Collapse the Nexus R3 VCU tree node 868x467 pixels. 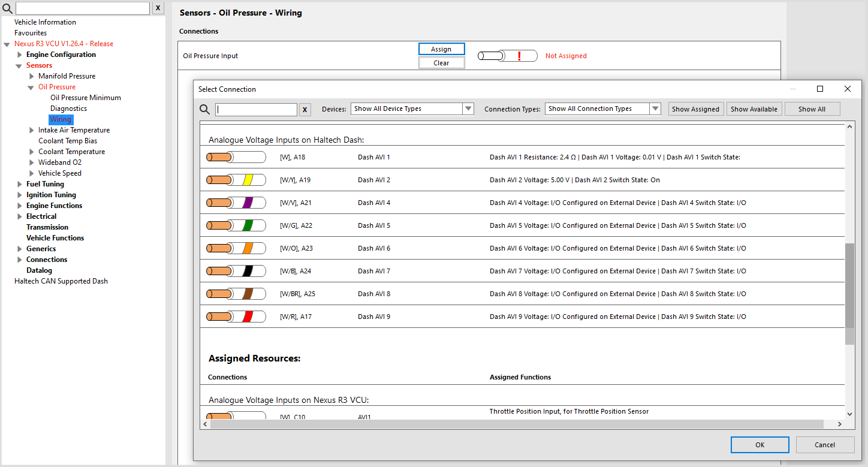(7, 44)
